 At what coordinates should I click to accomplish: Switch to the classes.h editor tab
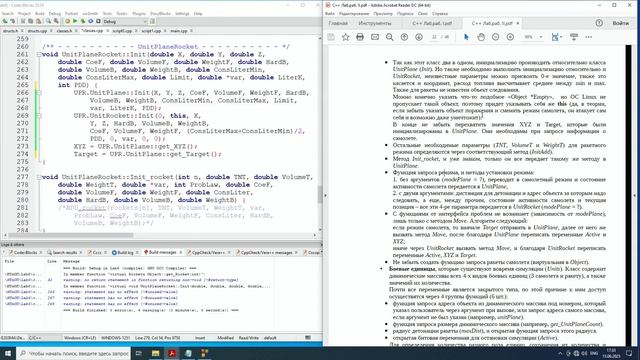[64, 31]
